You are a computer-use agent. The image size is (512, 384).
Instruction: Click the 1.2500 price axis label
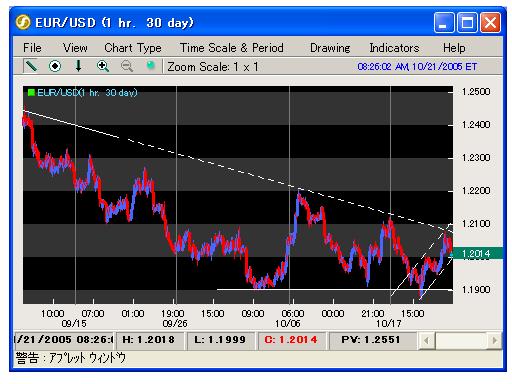pyautogui.click(x=476, y=91)
